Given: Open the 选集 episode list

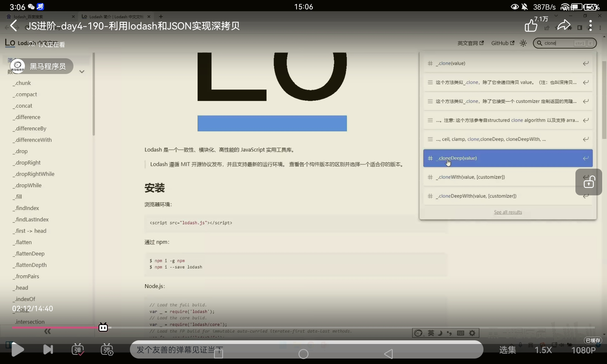Looking at the screenshot, I should [x=507, y=350].
